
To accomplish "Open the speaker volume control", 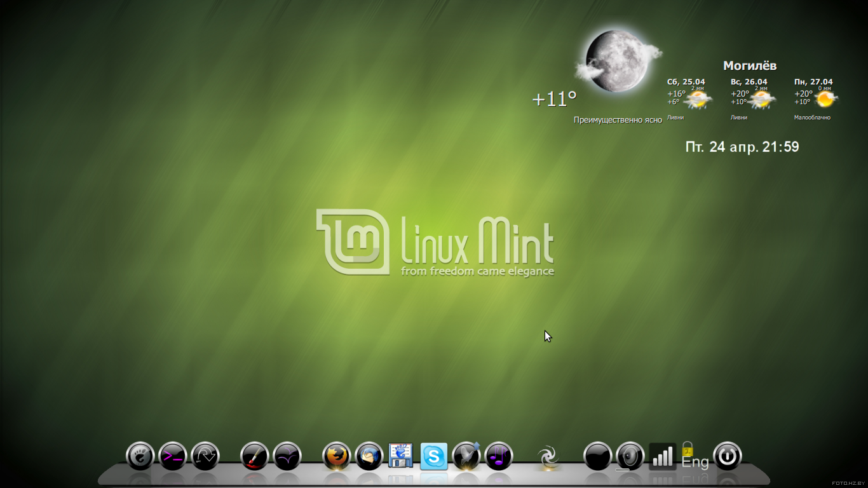I will [630, 456].
